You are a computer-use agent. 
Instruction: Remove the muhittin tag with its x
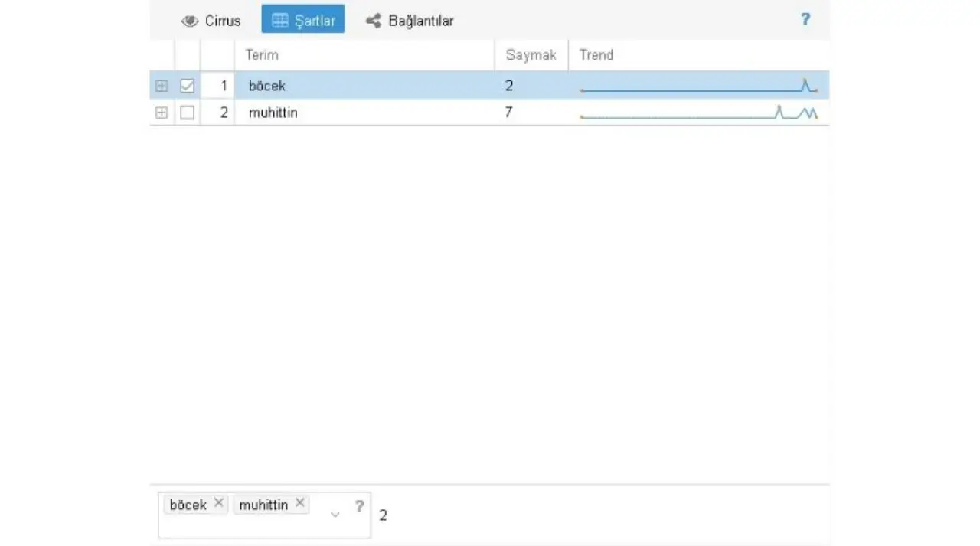click(300, 503)
